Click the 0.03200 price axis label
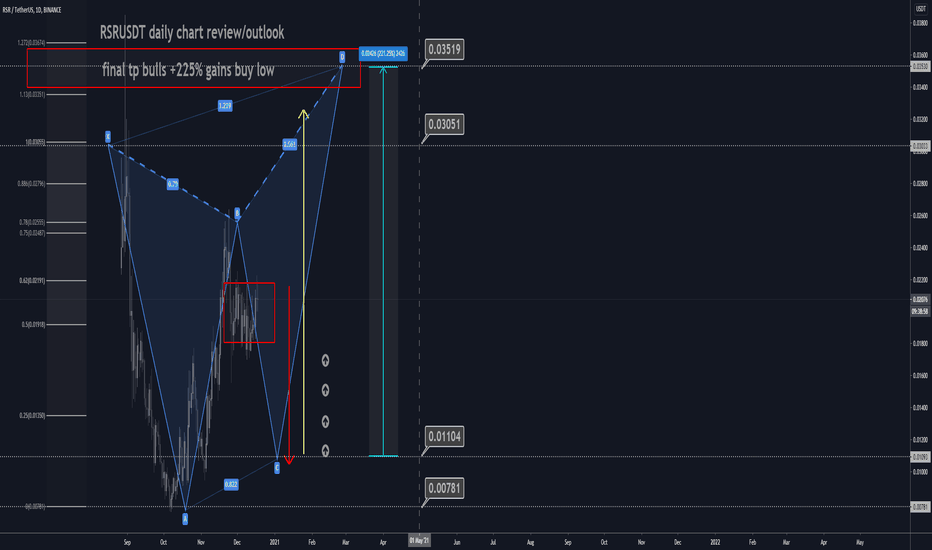The image size is (932, 550). click(920, 120)
